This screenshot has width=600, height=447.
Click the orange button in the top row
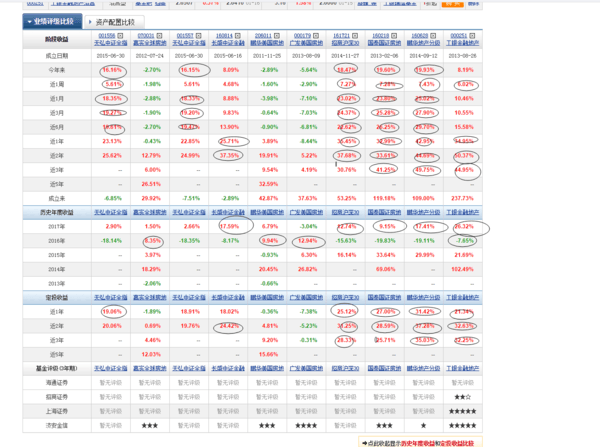(453, 4)
